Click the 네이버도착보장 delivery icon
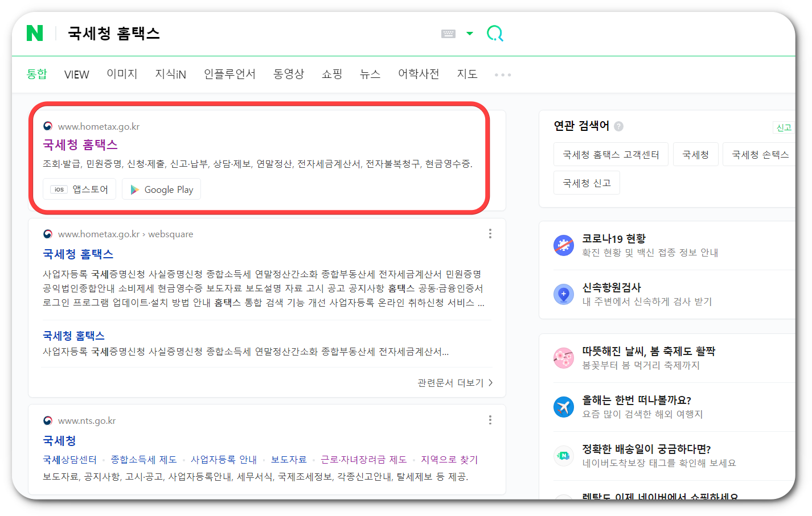Viewport: 812px width, 516px height. (x=564, y=455)
